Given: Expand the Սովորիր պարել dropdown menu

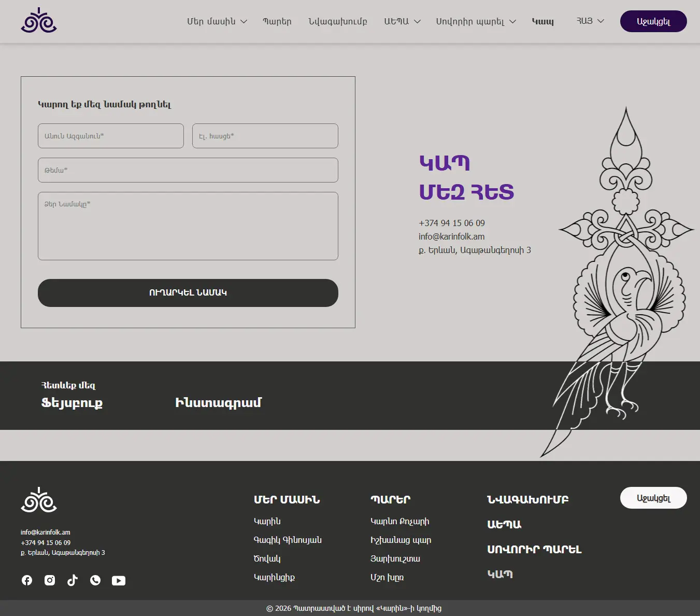Looking at the screenshot, I should point(476,21).
